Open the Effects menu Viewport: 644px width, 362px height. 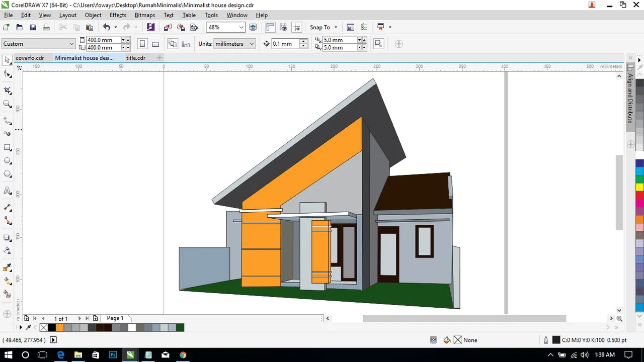tap(118, 15)
